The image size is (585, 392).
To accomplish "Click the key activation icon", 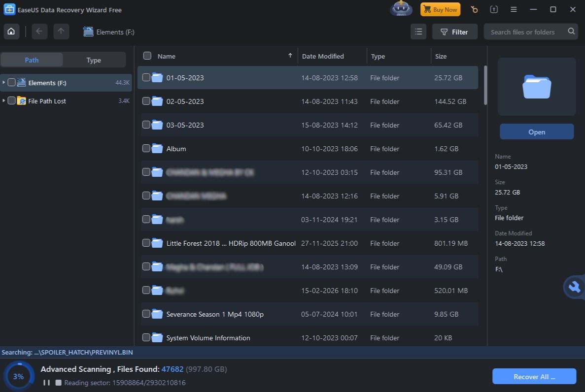I will click(x=474, y=9).
